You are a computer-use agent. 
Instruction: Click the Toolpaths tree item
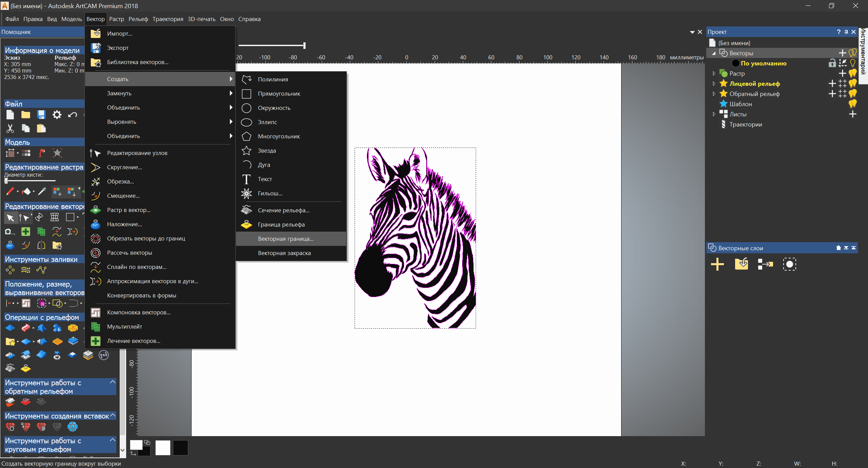tap(745, 124)
